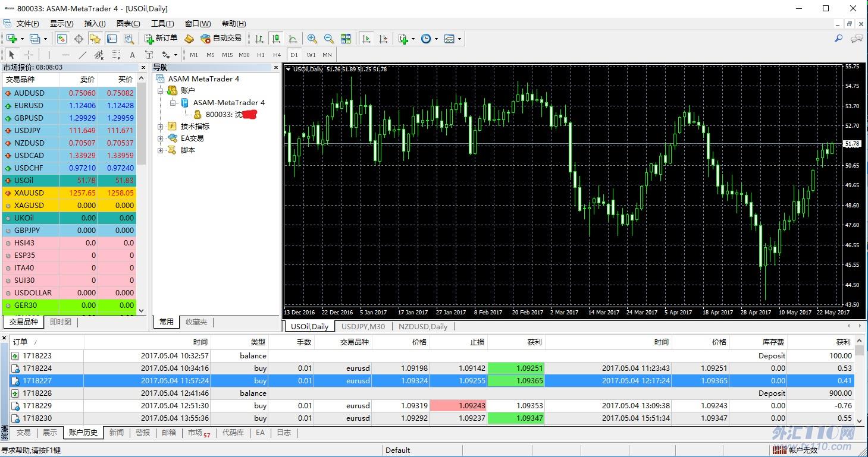
Task: Open the search magnifier icon
Action: [x=839, y=39]
